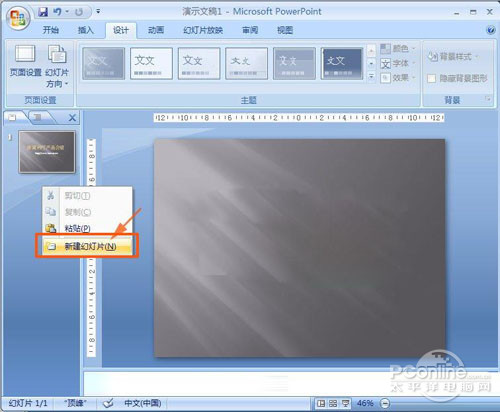Apply the fourth theme thumbnail

pyautogui.click(x=246, y=63)
